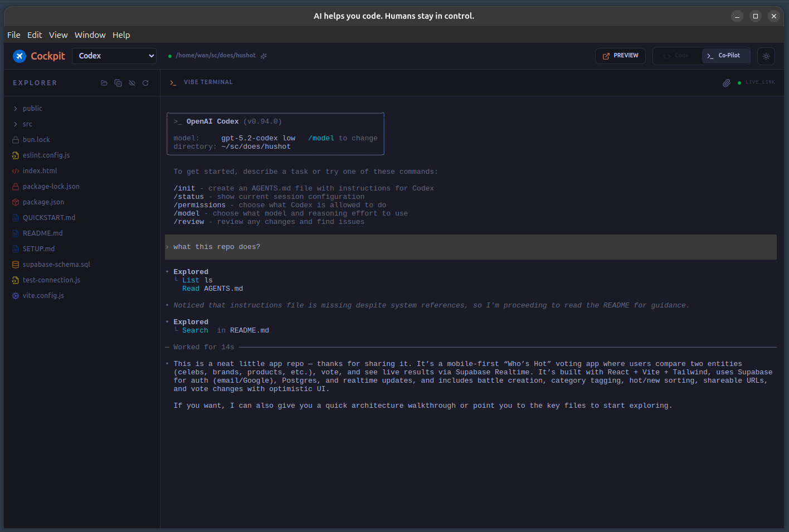Click the PREVIEW button
The height and width of the screenshot is (532, 789).
(x=621, y=56)
